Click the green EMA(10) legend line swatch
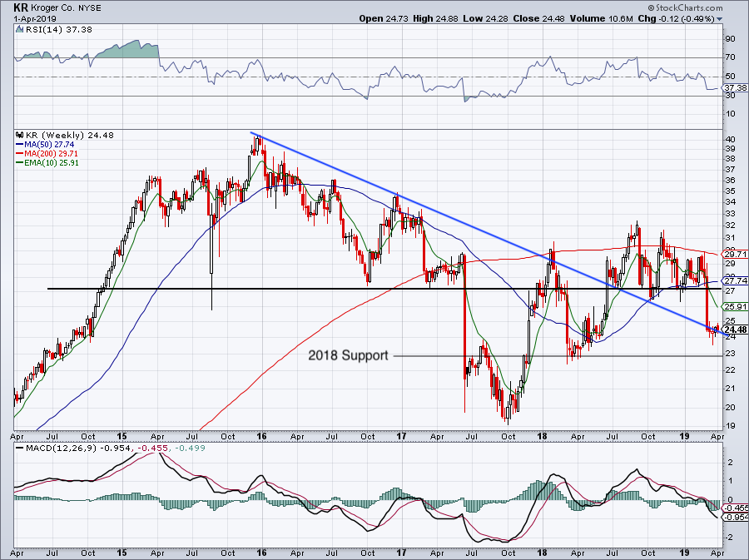This screenshot has width=749, height=560. click(19, 163)
